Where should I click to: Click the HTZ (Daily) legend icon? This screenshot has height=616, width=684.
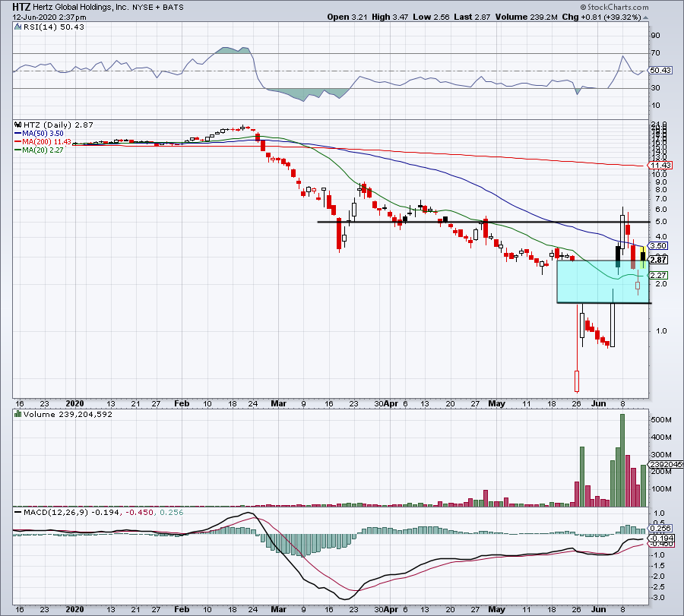17,123
